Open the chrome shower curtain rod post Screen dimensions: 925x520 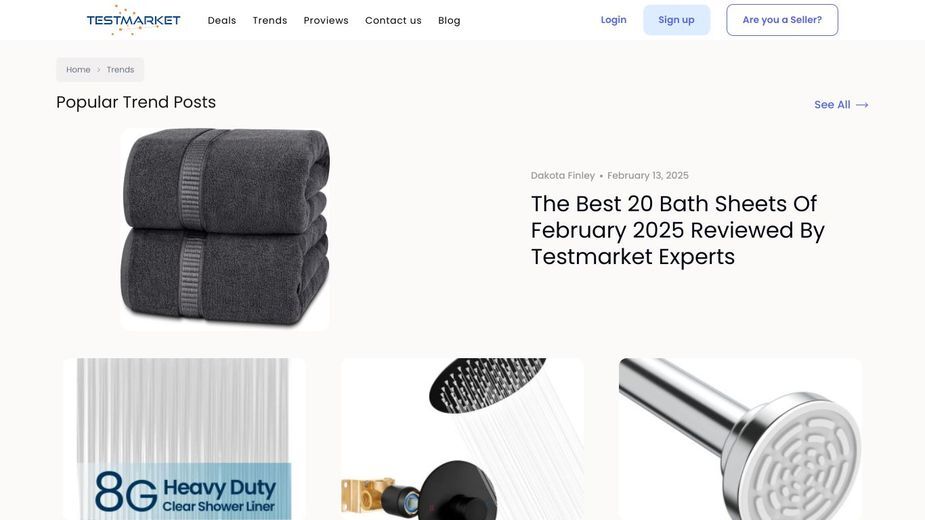point(740,439)
